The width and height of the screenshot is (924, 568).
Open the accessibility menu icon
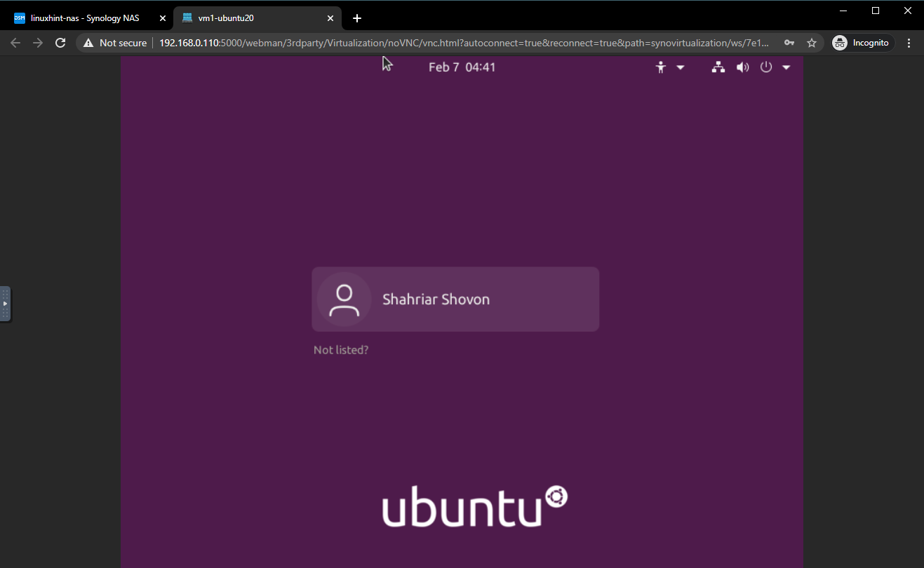pyautogui.click(x=660, y=67)
